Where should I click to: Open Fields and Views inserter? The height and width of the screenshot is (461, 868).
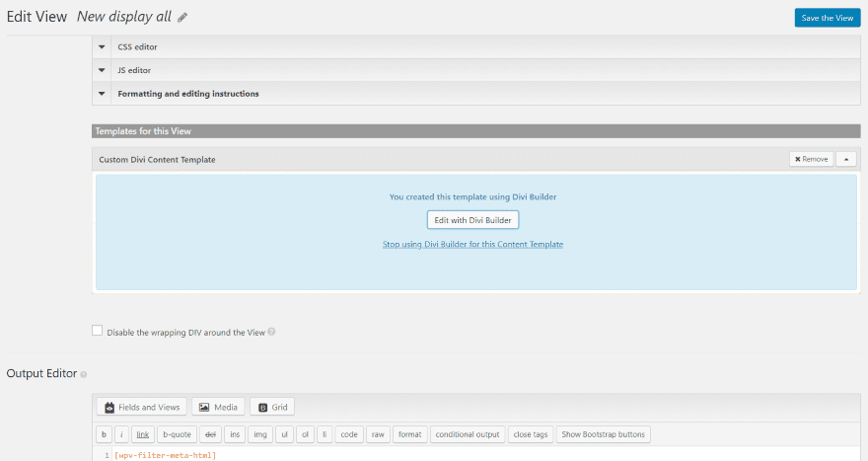[142, 407]
